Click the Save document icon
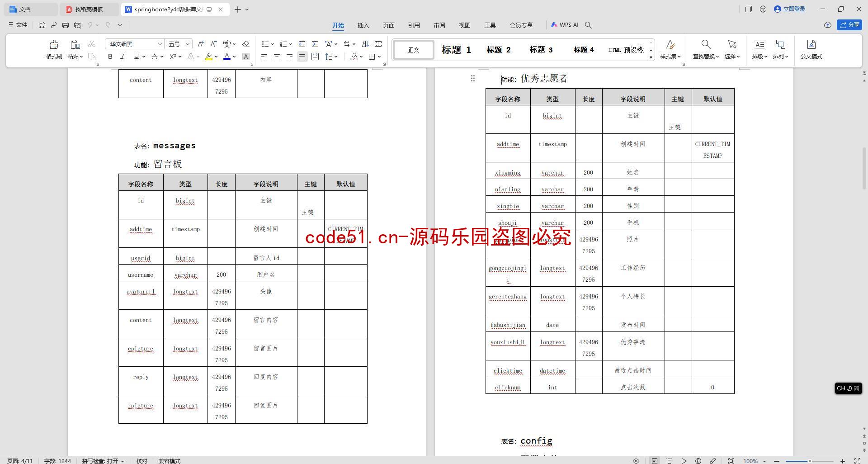868x464 pixels. [x=42, y=25]
